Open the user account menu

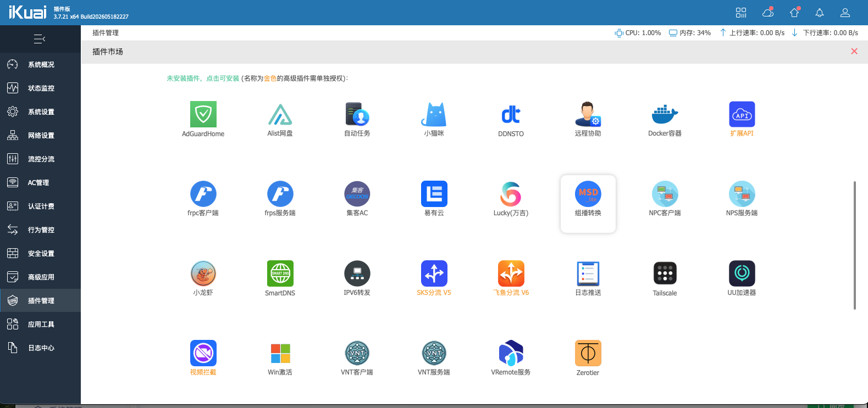845,13
